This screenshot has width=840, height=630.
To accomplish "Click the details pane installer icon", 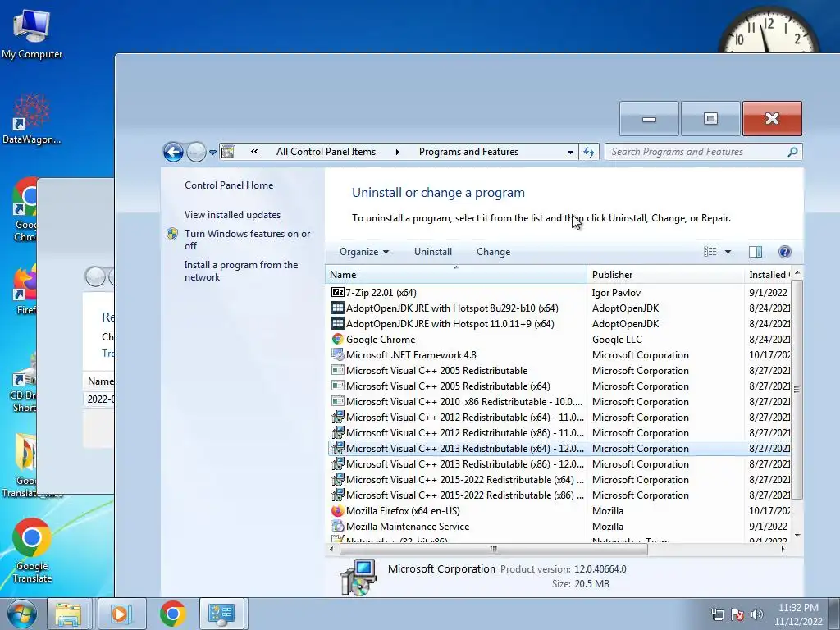I will point(358,577).
